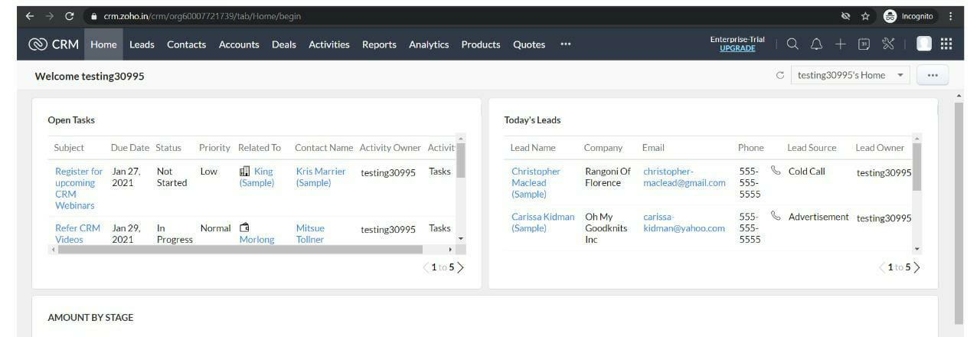Open Register for upcoming CRM Webinars task
The image size is (980, 337).
[78, 188]
